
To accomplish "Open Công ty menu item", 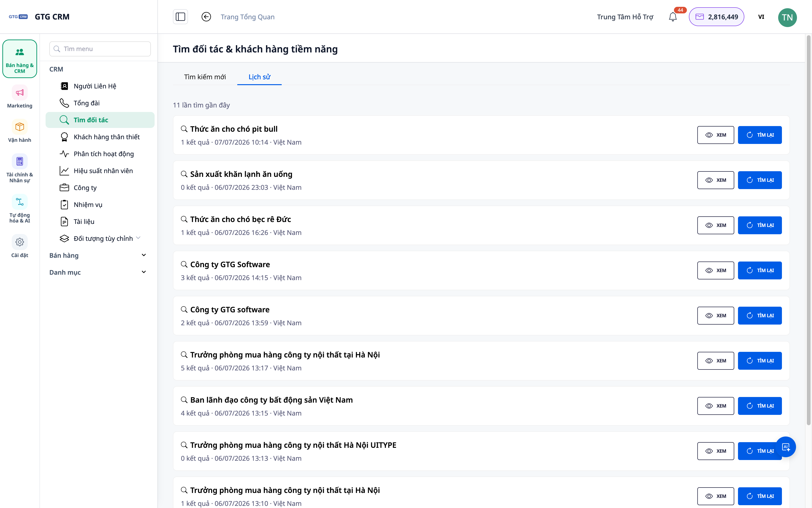I will pos(100,187).
